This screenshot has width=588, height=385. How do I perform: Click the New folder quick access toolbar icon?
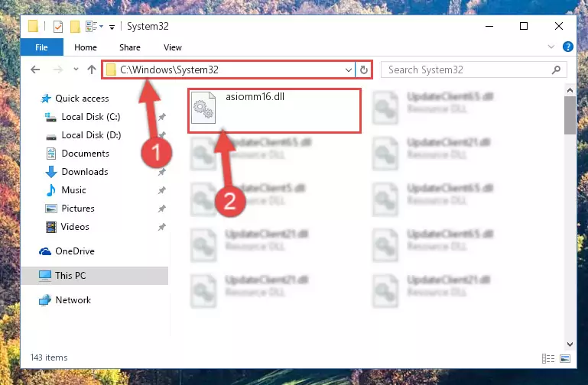(75, 27)
